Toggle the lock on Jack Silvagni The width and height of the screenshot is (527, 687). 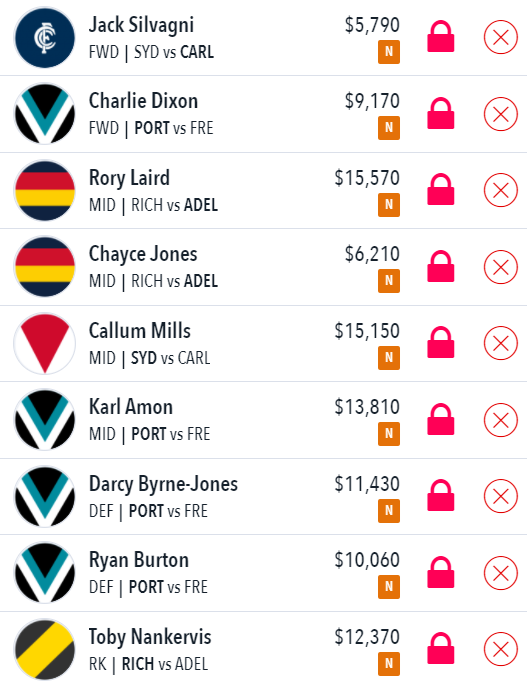tap(441, 36)
